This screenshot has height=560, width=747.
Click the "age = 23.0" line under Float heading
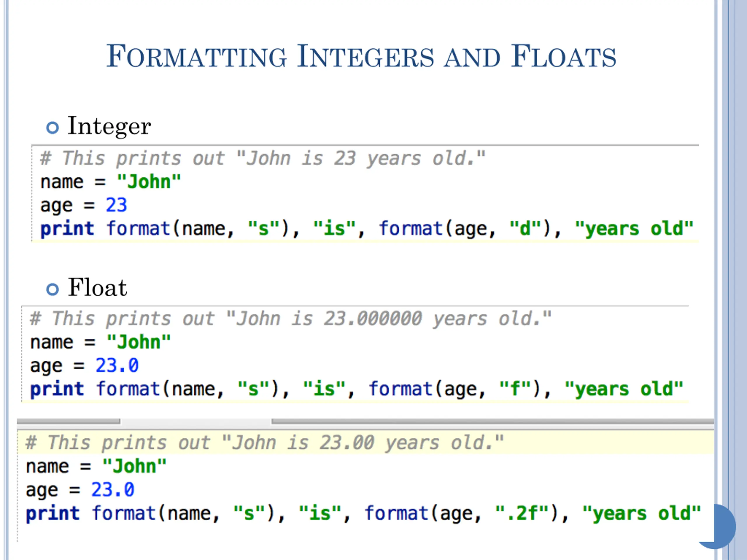pyautogui.click(x=84, y=366)
